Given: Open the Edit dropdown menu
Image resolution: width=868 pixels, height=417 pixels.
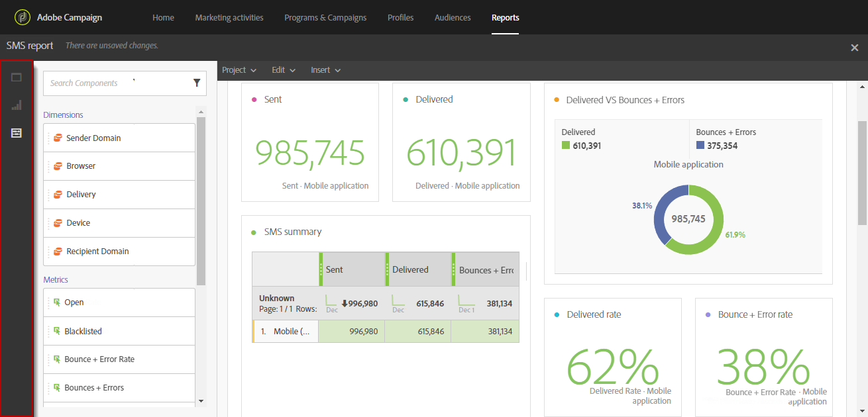Looking at the screenshot, I should 284,70.
